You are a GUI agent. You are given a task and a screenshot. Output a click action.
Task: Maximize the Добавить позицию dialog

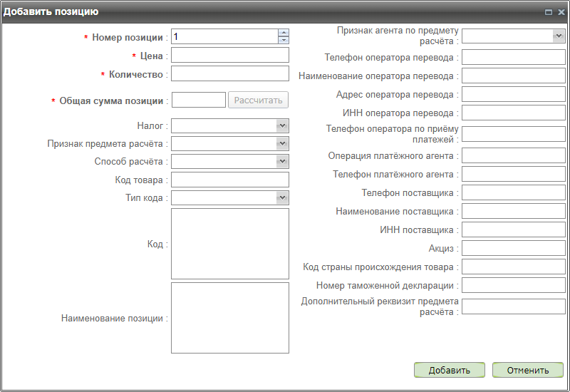[x=549, y=12]
